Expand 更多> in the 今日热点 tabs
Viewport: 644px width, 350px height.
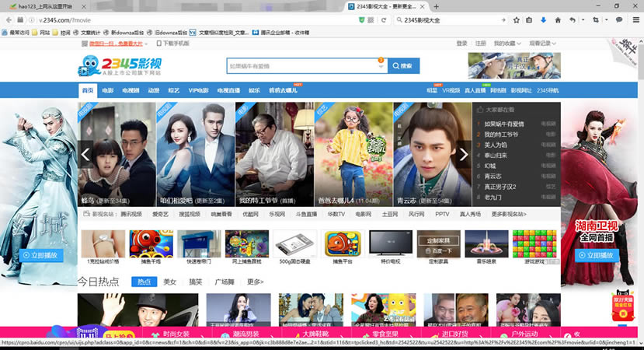pos(255,282)
